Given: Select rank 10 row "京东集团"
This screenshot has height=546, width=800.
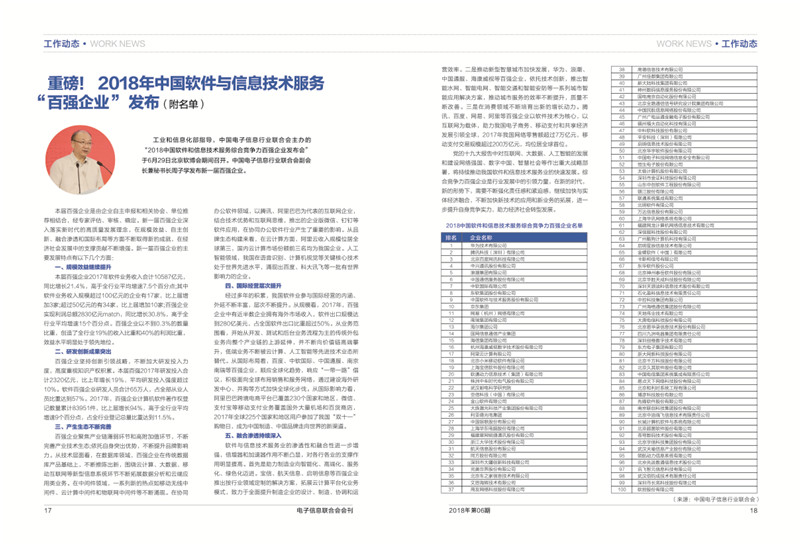Looking at the screenshot, I should [x=514, y=306].
